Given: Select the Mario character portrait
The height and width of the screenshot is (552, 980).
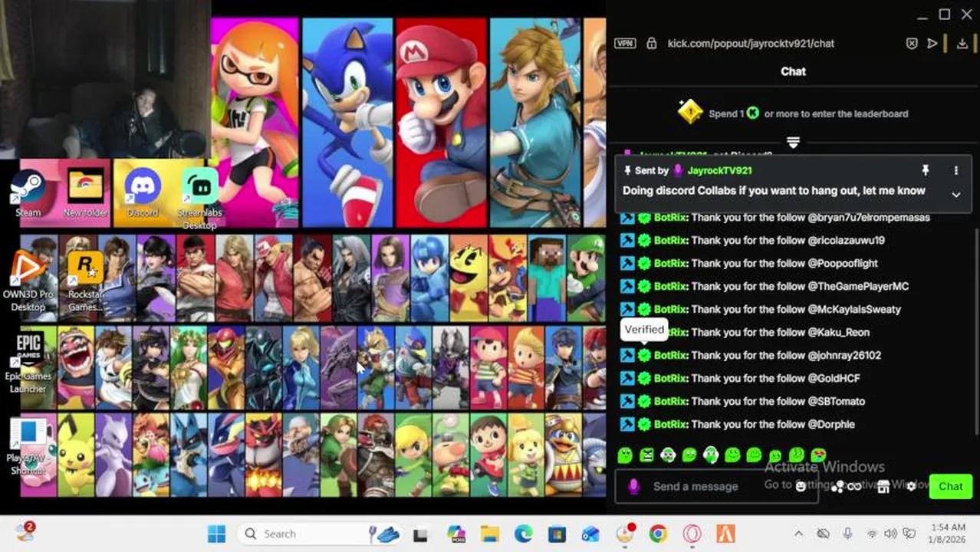Looking at the screenshot, I should [x=441, y=123].
